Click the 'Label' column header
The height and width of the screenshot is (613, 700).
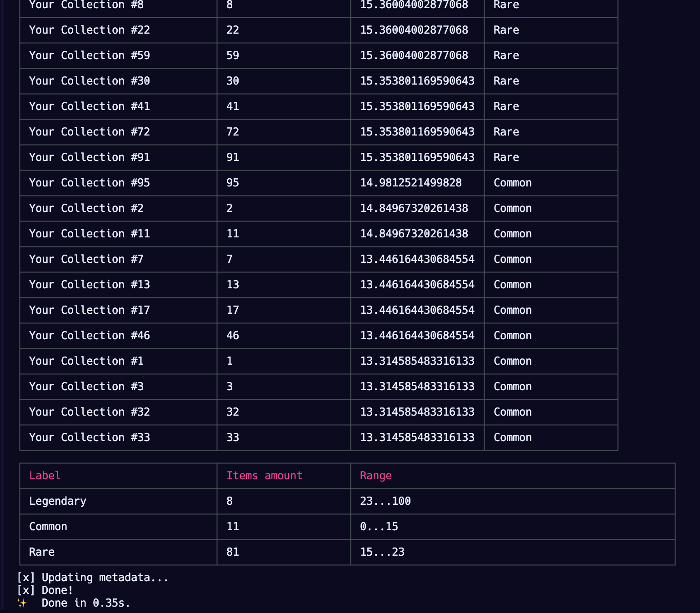point(45,476)
